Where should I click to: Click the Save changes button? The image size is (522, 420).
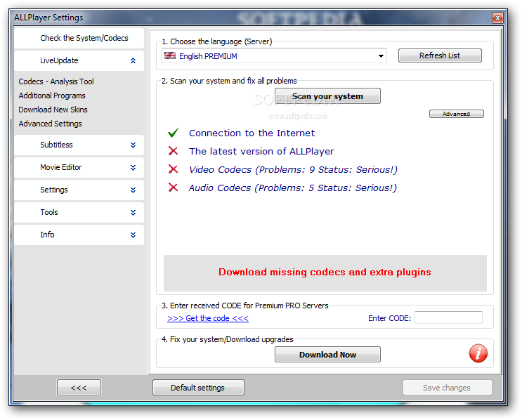coord(447,388)
